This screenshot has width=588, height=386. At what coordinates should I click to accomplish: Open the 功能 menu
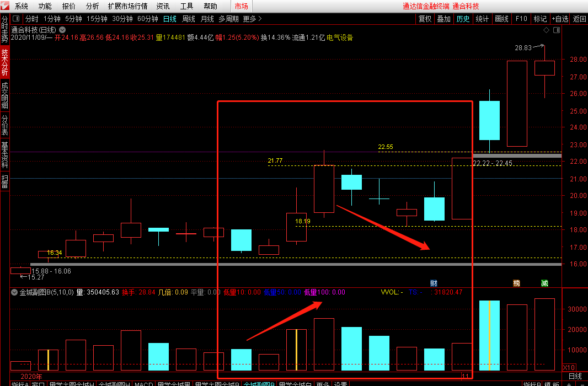pyautogui.click(x=45, y=7)
